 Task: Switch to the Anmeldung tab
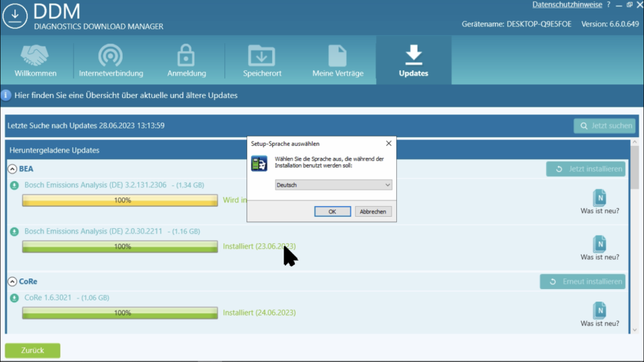(x=186, y=60)
